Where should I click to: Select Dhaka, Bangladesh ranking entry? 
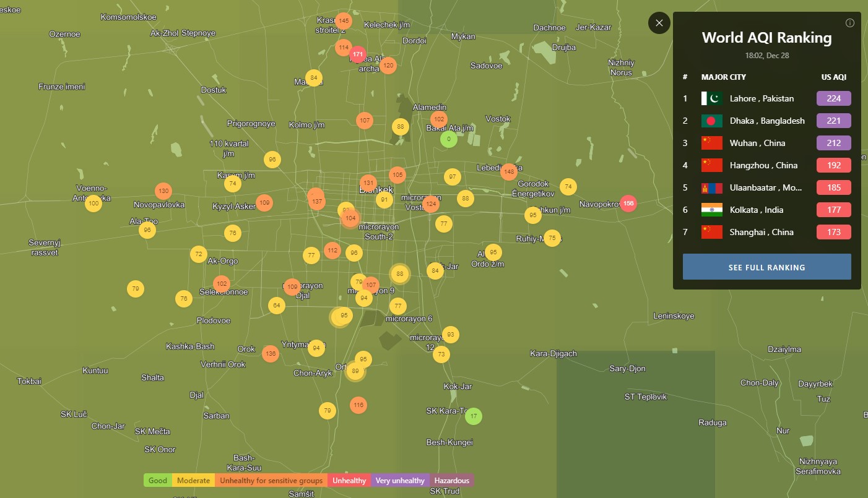766,121
